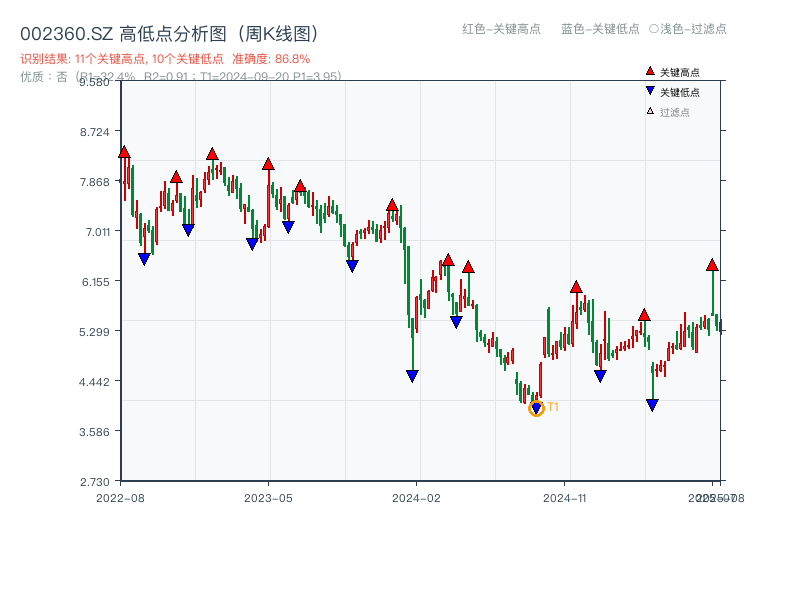
Task: Click the red triangle icon beside 关键高点 legend
Action: tap(649, 71)
